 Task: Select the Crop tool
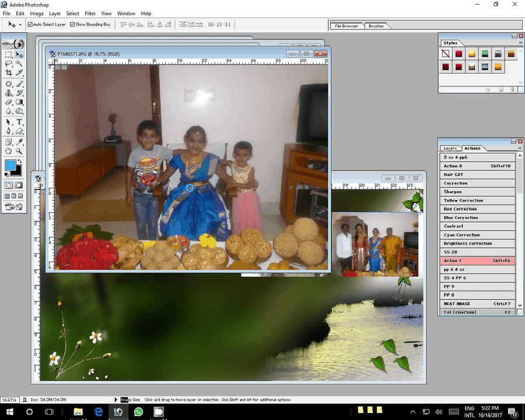(x=9, y=72)
